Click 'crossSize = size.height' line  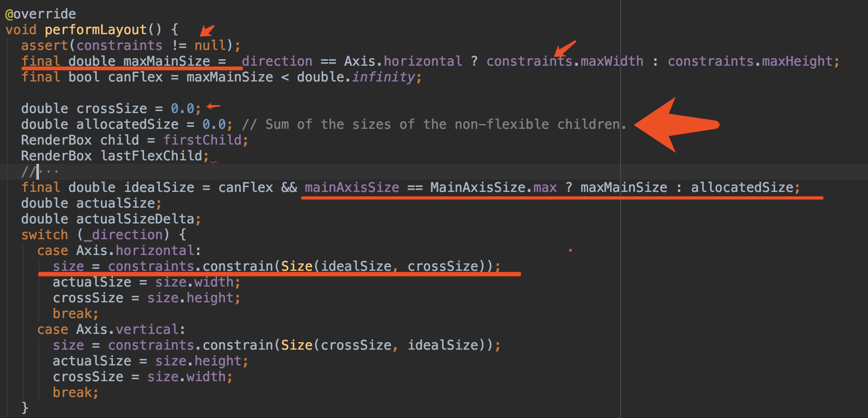click(147, 298)
